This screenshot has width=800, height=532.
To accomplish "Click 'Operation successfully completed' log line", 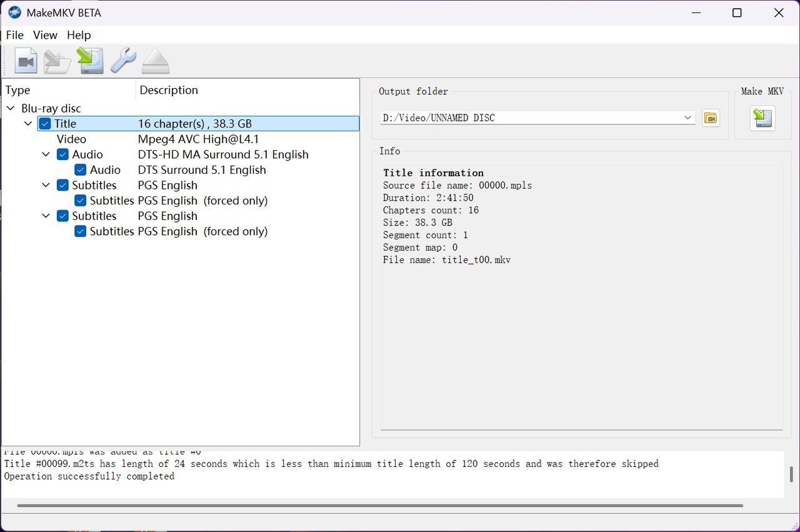I will coord(89,476).
